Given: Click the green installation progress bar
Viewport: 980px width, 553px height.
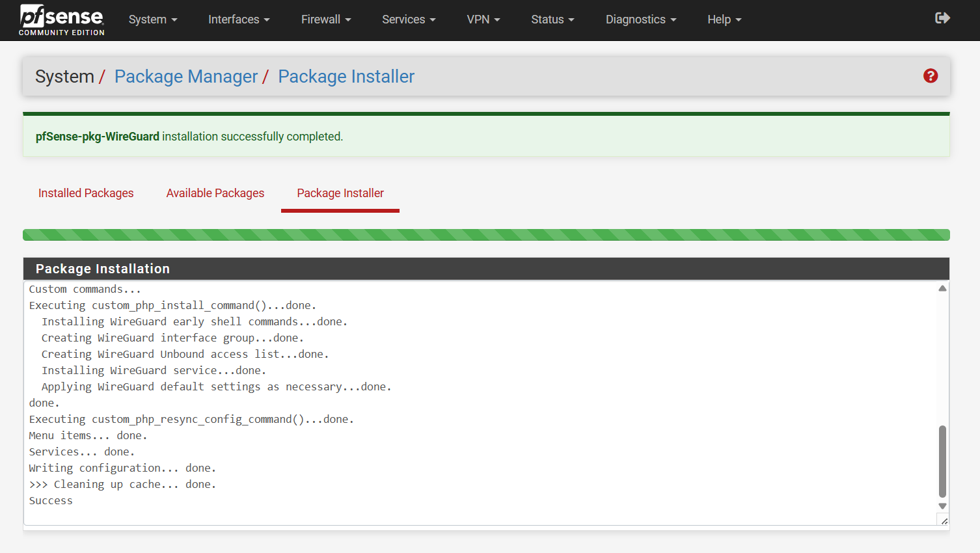Looking at the screenshot, I should point(486,235).
